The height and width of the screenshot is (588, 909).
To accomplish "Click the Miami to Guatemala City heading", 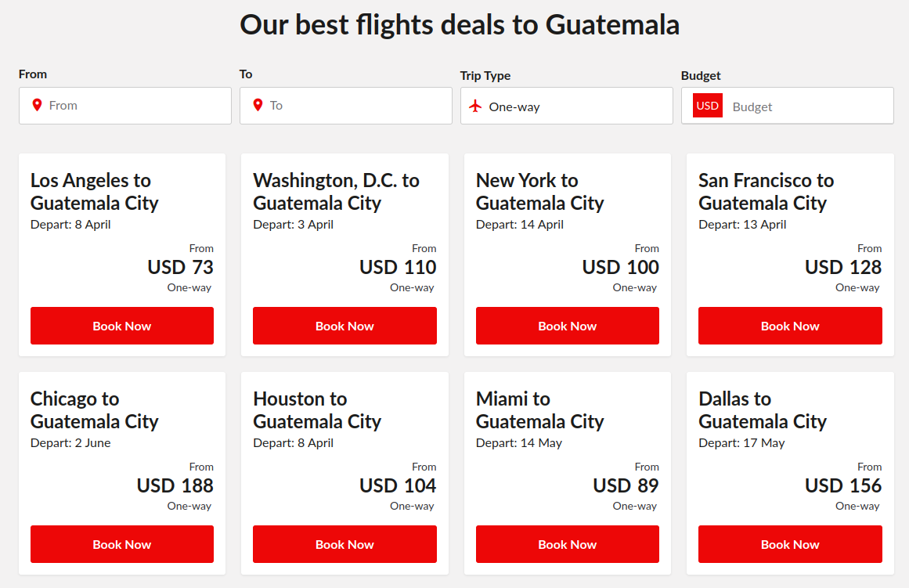I will [539, 410].
